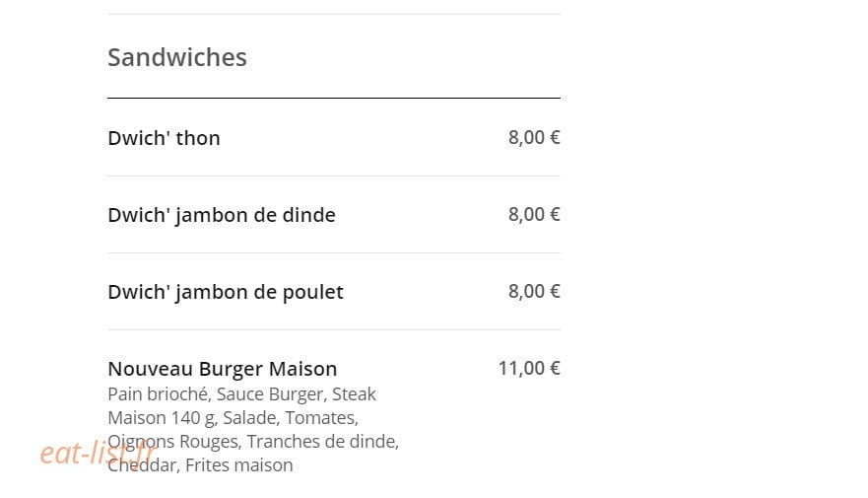This screenshot has width=868, height=498.
Task: Click the word 'dinde' in the second item title
Action: click(x=309, y=215)
